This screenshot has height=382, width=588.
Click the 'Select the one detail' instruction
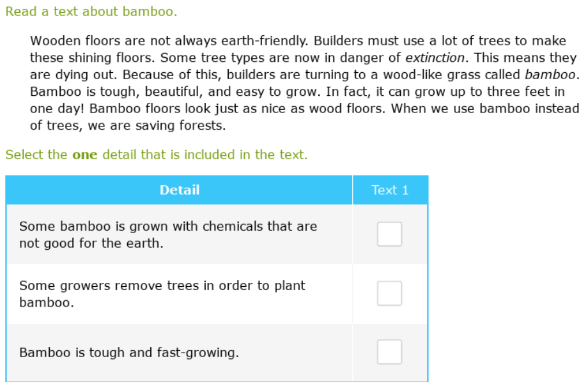tap(156, 155)
